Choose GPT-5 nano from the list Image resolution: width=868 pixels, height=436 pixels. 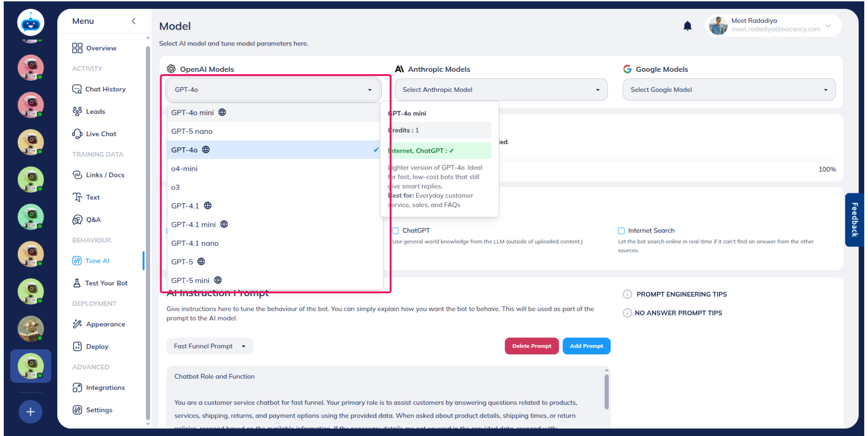(x=274, y=131)
